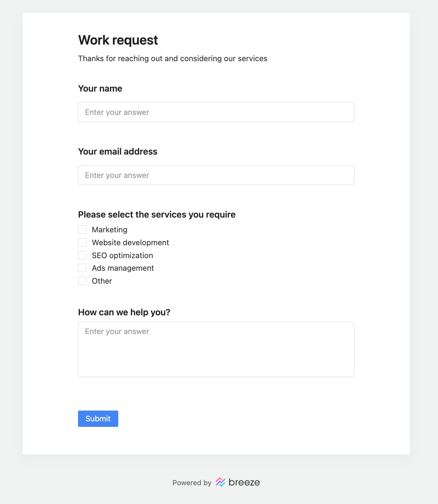Toggle the Other services checkbox
The height and width of the screenshot is (504, 438).
(82, 281)
